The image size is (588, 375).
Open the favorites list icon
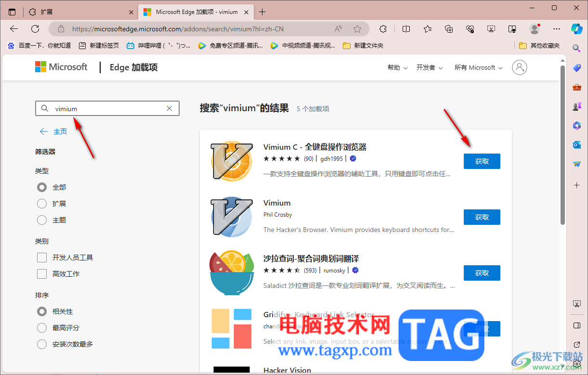tap(428, 29)
